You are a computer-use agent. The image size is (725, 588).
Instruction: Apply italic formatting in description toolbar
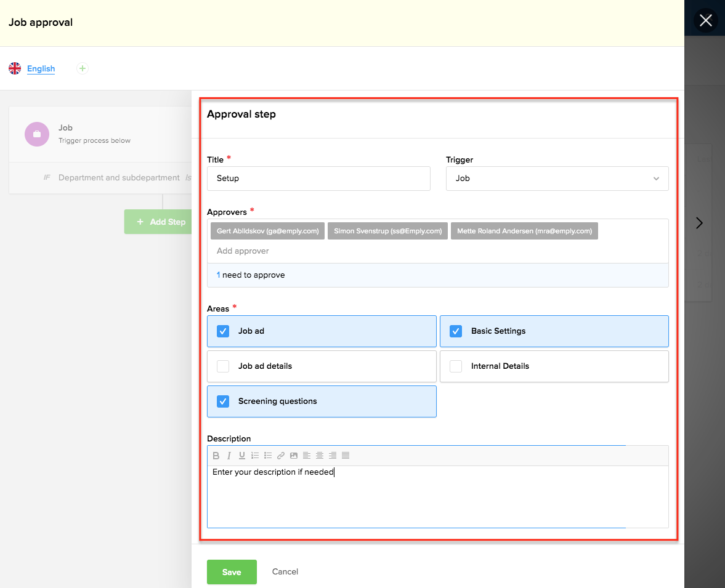[229, 456]
